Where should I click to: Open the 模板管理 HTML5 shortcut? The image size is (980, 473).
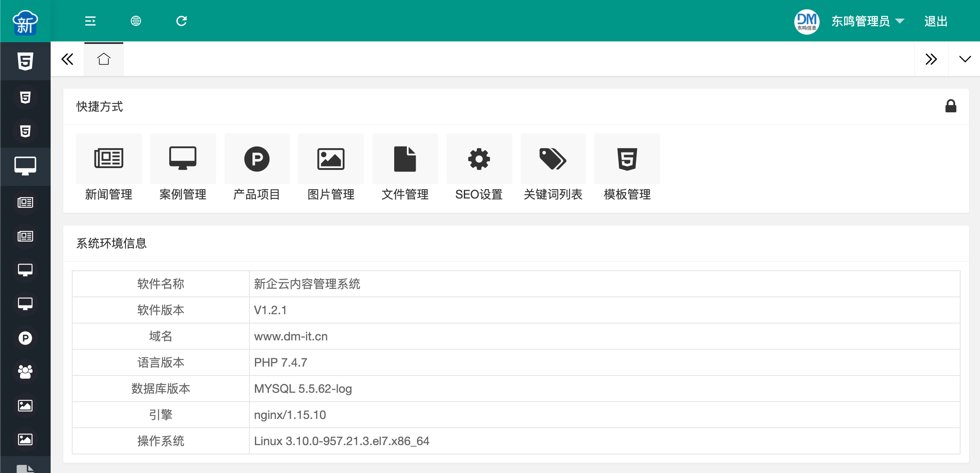click(x=627, y=159)
